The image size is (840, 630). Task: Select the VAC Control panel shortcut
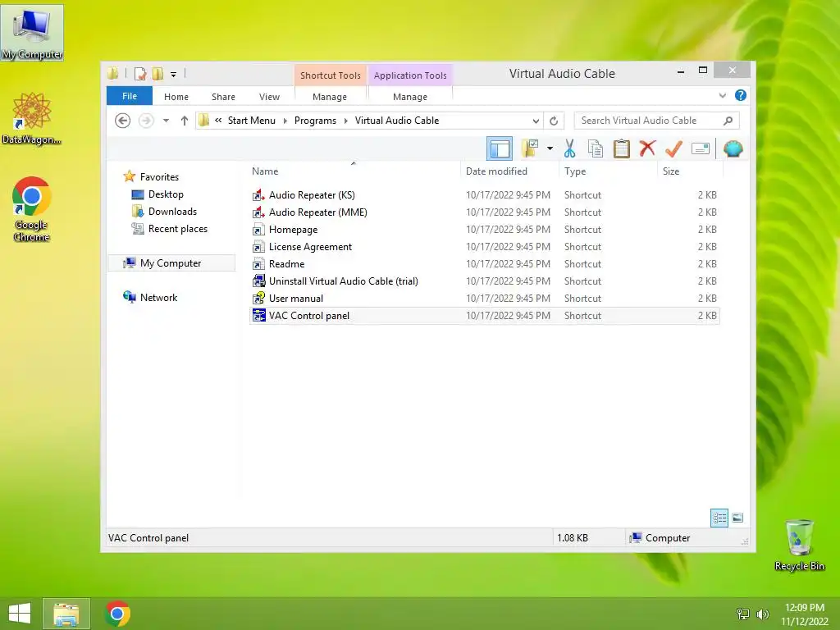pos(484,316)
